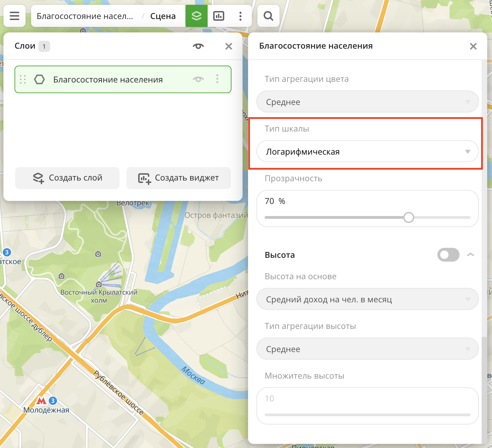Click the green layers icon button
This screenshot has height=448, width=492.
point(197,16)
